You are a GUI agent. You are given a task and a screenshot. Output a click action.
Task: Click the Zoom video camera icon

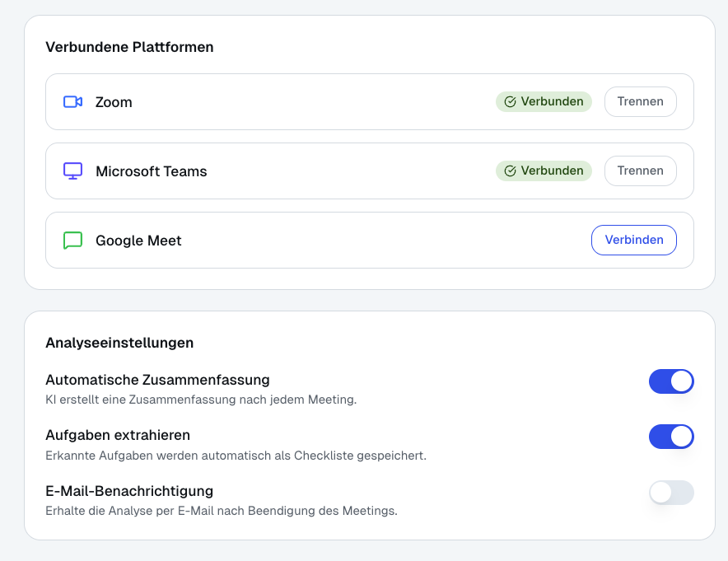[x=72, y=101]
